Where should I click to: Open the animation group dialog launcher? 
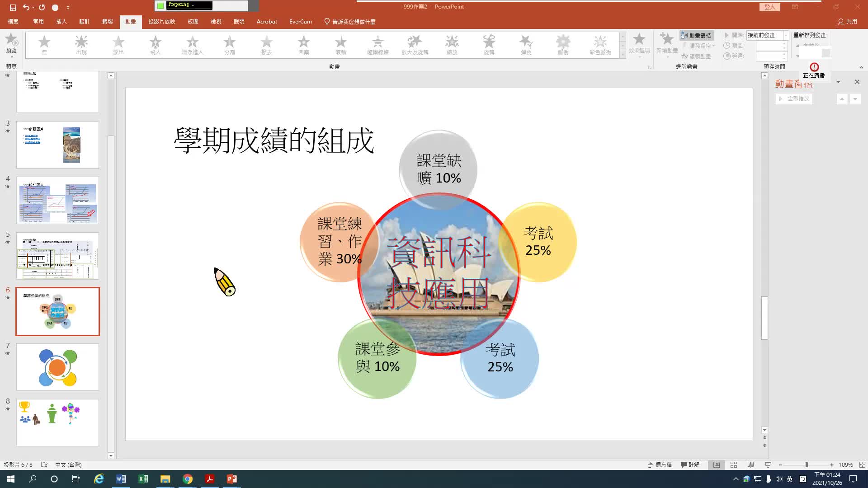(x=650, y=67)
